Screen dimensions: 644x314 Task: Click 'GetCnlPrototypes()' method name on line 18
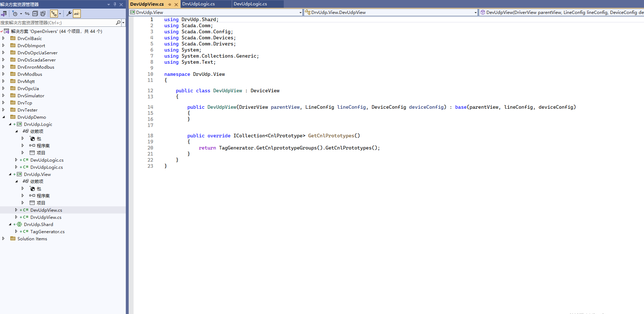[334, 136]
